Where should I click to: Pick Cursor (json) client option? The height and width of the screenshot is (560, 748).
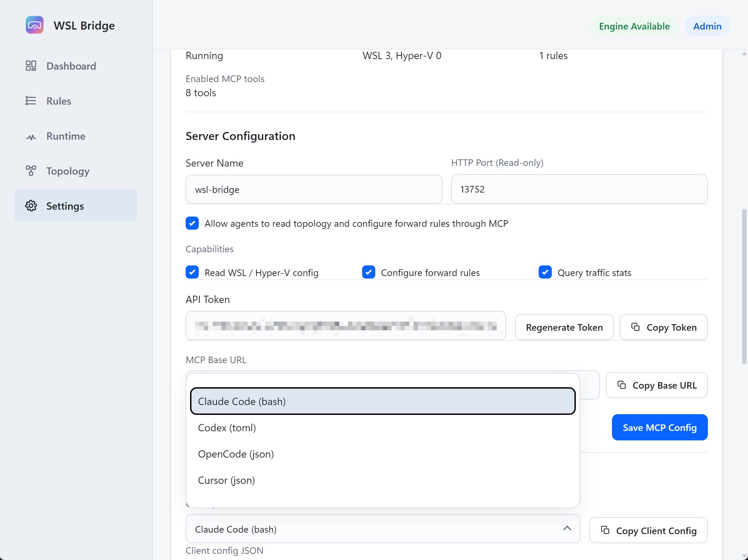point(383,480)
